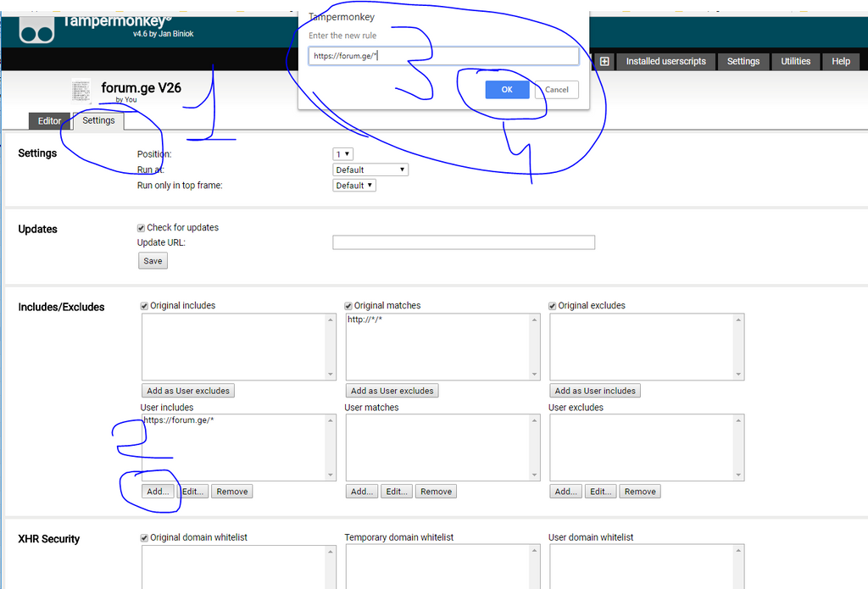Click the Save button under Updates
The height and width of the screenshot is (589, 868).
click(x=153, y=261)
